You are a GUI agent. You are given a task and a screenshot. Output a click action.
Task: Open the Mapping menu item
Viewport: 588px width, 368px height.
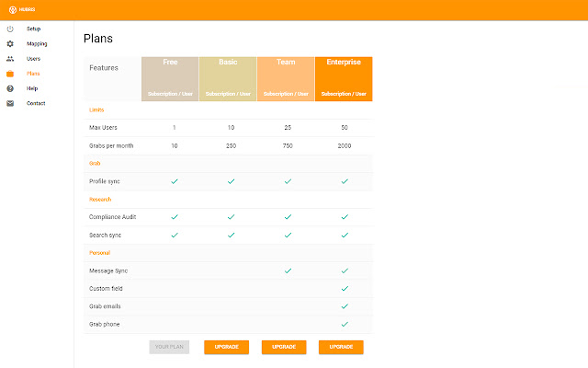tap(37, 43)
